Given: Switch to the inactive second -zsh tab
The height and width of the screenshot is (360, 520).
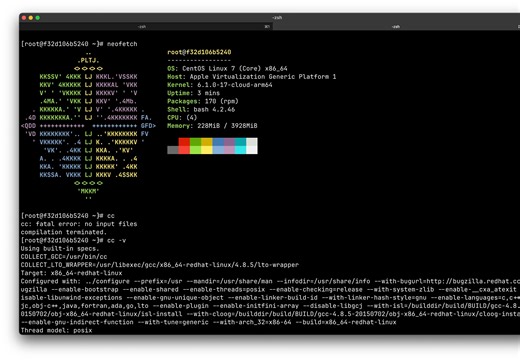Looking at the screenshot, I should [396, 27].
